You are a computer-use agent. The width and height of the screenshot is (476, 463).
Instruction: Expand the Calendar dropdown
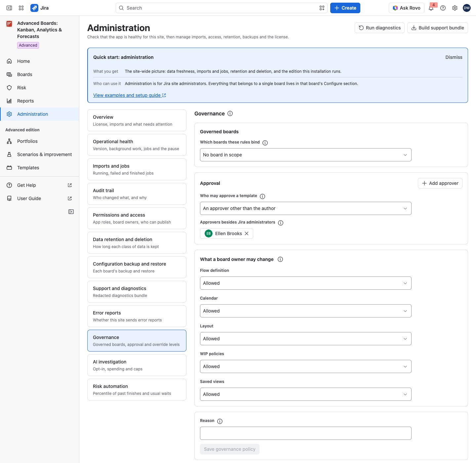[305, 311]
